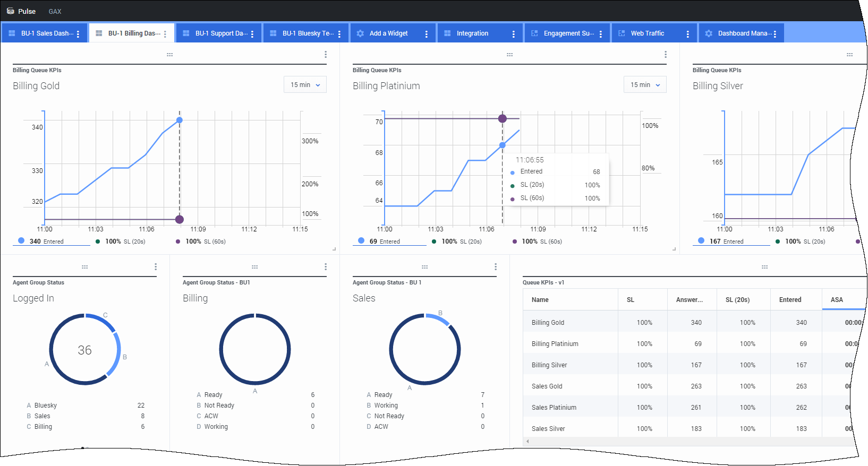
Task: Open Billing agent group widget menu
Action: tap(326, 267)
